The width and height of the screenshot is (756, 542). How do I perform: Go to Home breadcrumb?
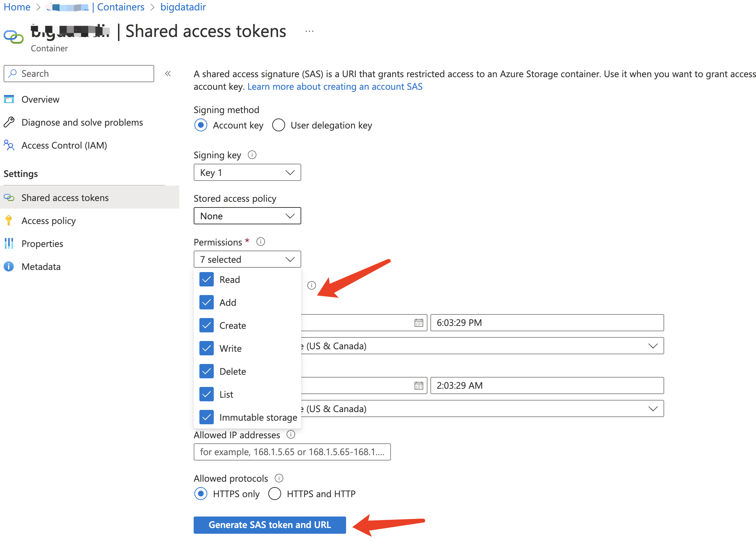(x=17, y=7)
